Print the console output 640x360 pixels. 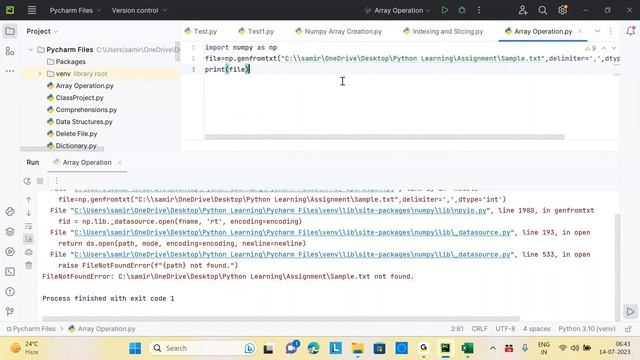29,252
